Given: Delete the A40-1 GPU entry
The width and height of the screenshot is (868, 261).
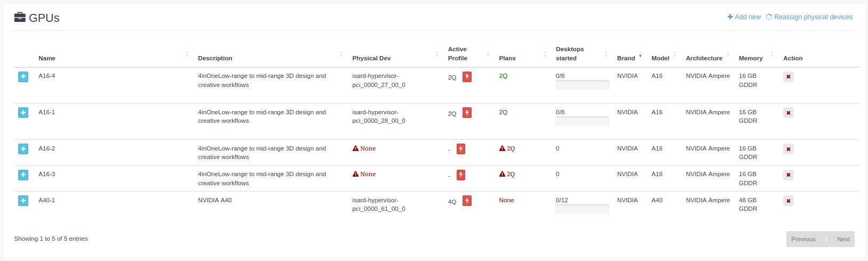Looking at the screenshot, I should click(788, 201).
